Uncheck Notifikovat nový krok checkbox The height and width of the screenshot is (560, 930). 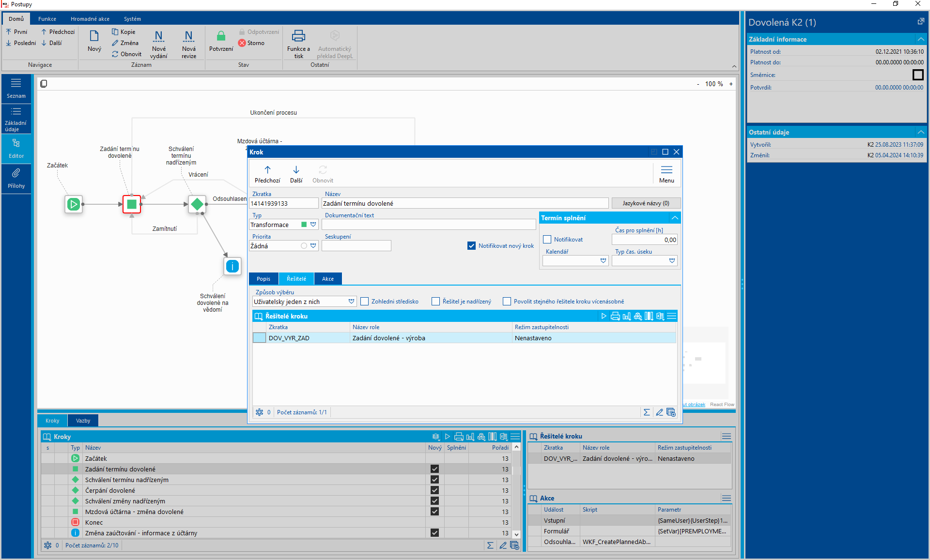click(471, 246)
